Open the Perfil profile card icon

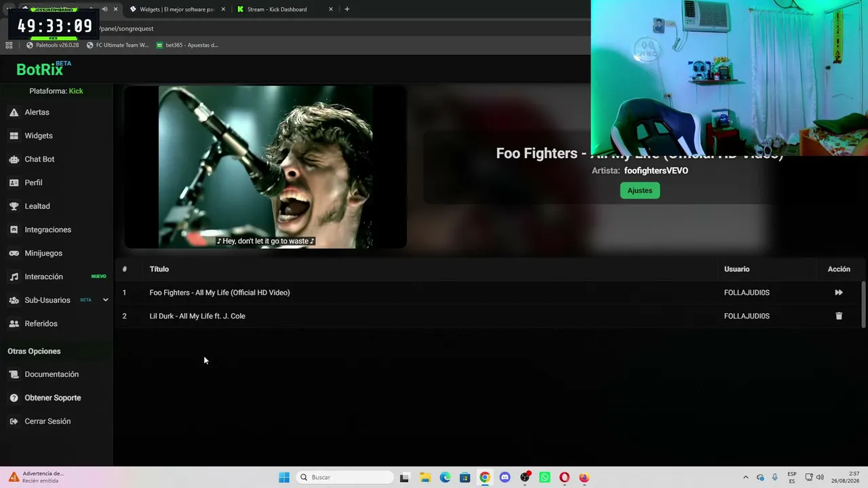(x=14, y=183)
